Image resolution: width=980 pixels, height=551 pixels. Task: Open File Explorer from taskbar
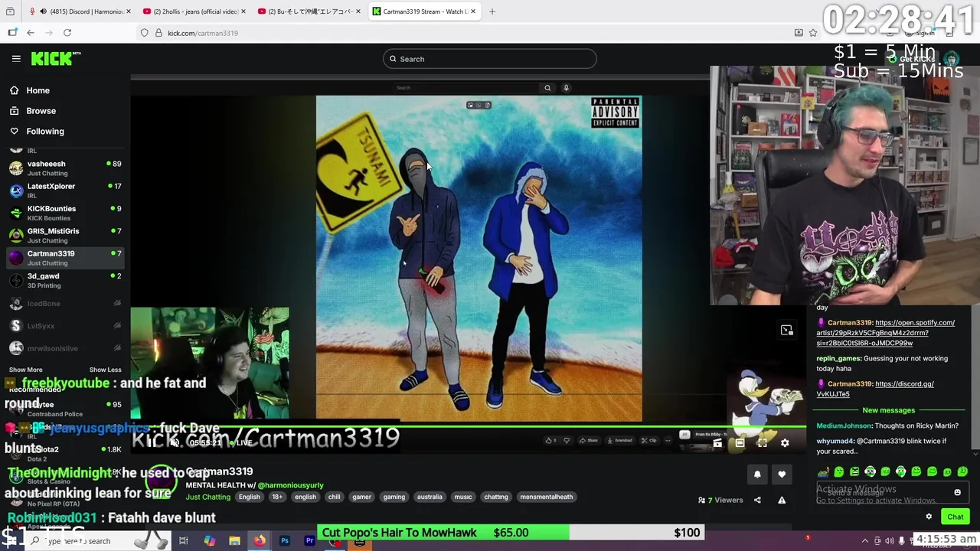coord(234,541)
